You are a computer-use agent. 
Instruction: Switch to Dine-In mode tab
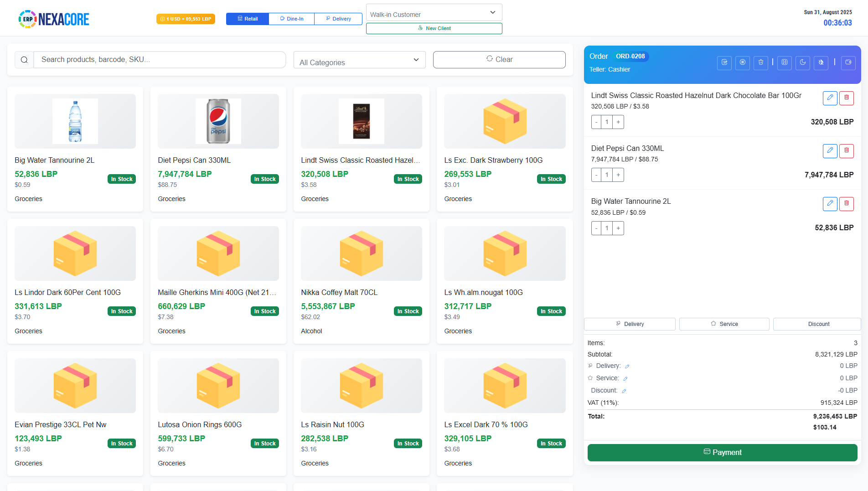(x=291, y=19)
